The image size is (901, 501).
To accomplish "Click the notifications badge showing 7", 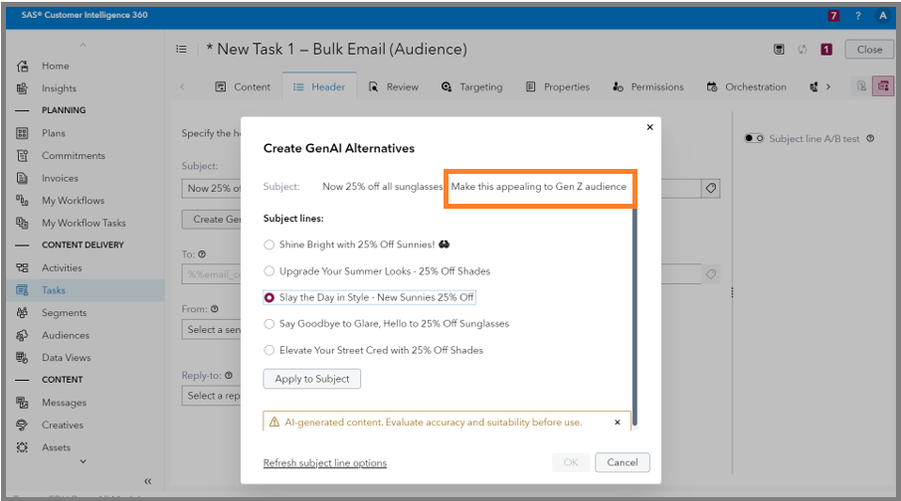I will point(834,16).
